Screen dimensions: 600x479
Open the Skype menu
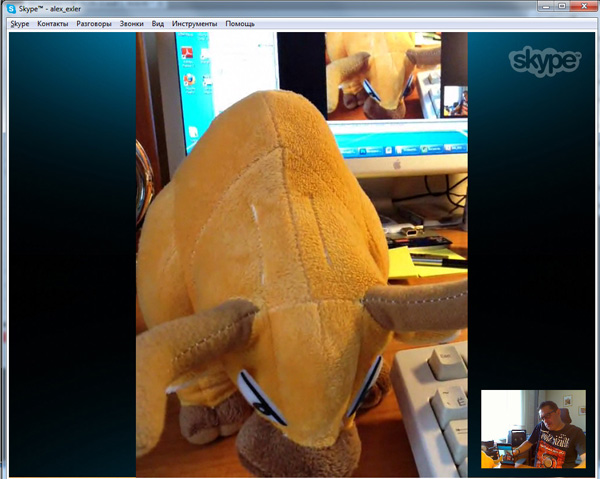pos(20,23)
